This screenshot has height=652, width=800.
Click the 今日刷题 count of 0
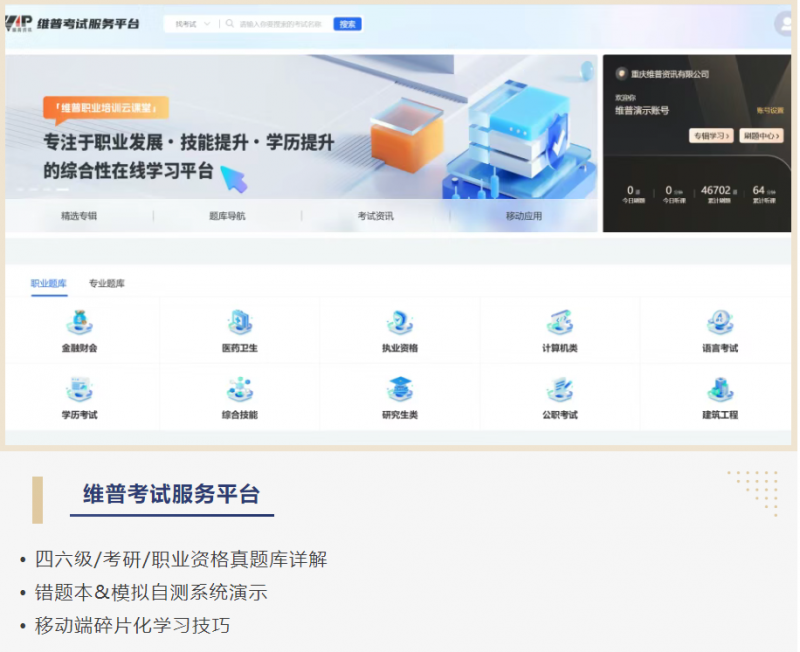point(633,194)
